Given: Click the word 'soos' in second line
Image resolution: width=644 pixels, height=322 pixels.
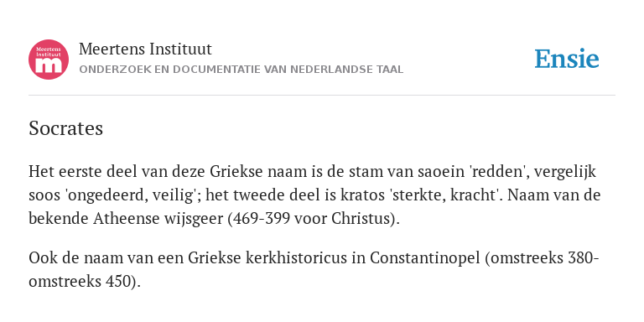Looking at the screenshot, I should pyautogui.click(x=43, y=195).
